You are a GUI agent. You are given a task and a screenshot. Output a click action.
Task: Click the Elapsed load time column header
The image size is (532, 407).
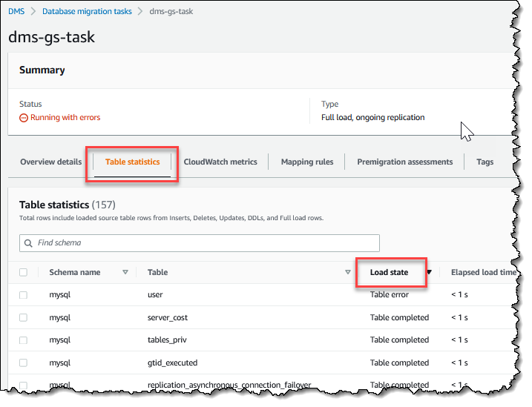tap(483, 272)
